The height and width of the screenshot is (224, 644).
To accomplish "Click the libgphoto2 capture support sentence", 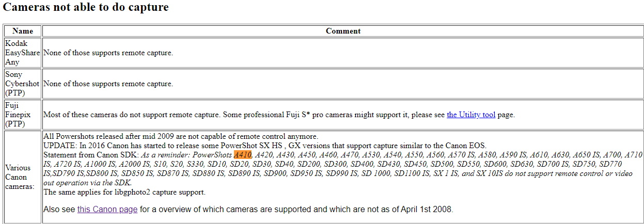I will click(x=124, y=192).
